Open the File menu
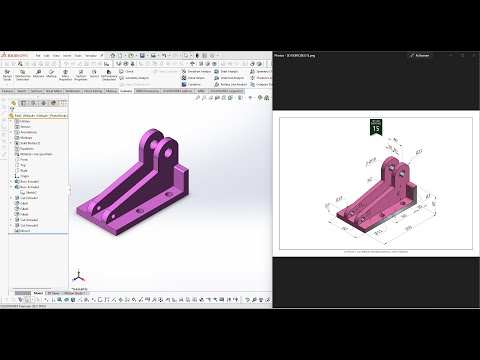The image size is (480, 360). (x=38, y=56)
